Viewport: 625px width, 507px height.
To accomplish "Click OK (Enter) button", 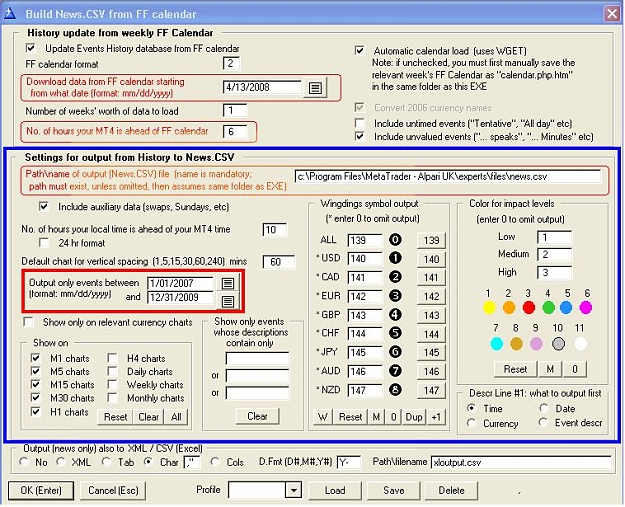I will pyautogui.click(x=41, y=490).
